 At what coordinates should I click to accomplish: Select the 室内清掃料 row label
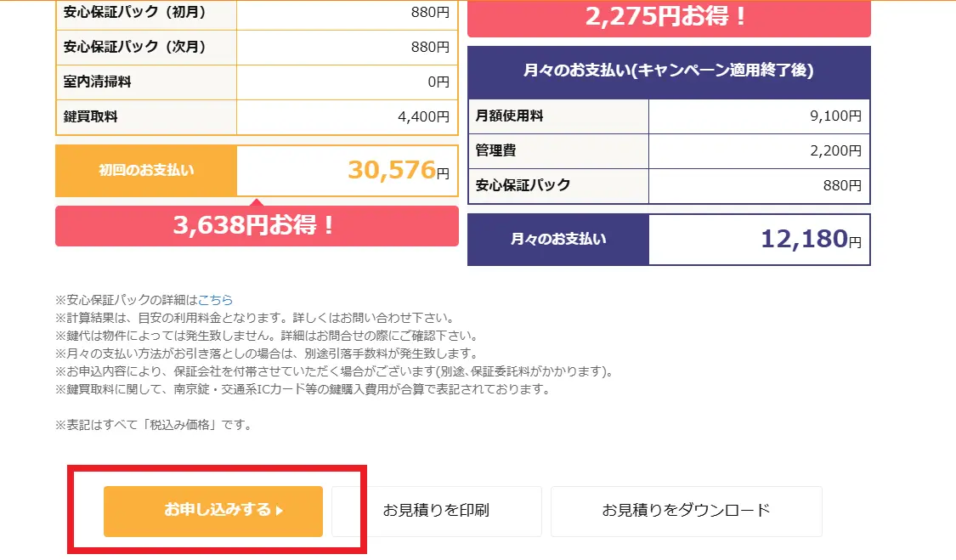[98, 82]
